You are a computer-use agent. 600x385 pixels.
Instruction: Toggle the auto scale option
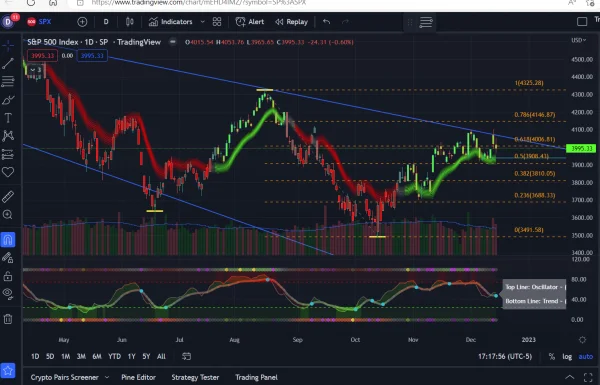[x=585, y=357]
